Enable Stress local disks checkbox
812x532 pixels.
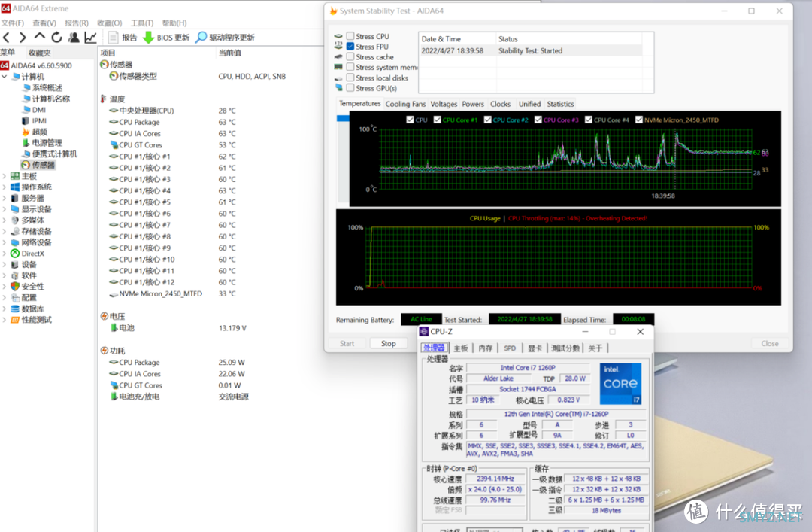click(x=350, y=78)
